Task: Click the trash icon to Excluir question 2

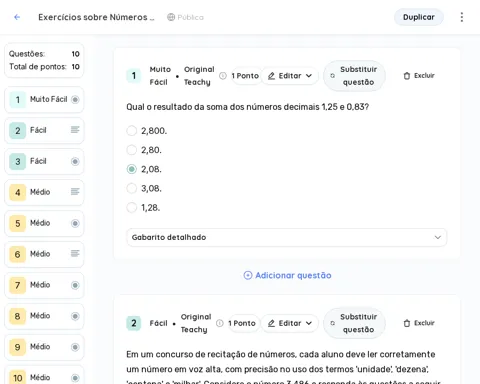Action: [407, 323]
